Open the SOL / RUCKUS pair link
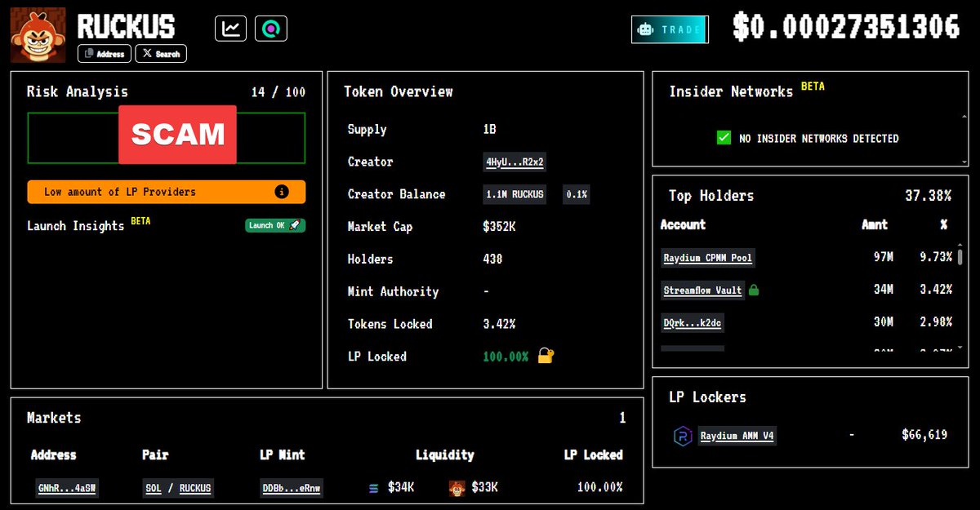This screenshot has width=980, height=510. [178, 488]
